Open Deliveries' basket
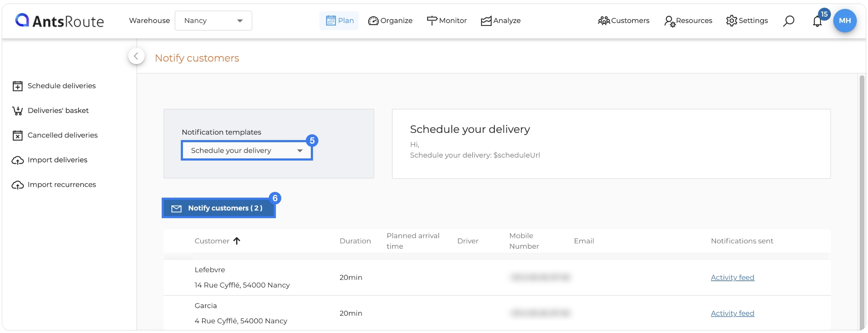Screen dimensions: 868x333 click(x=50, y=111)
